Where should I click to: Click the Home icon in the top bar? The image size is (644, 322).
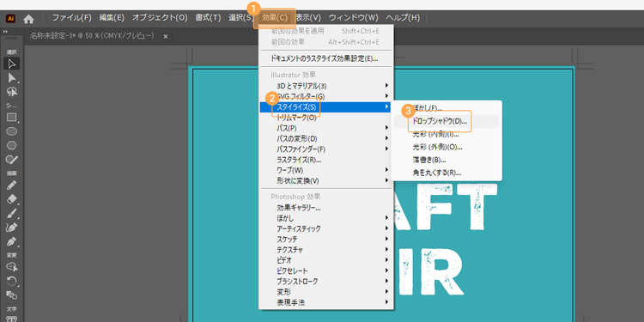pyautogui.click(x=28, y=19)
